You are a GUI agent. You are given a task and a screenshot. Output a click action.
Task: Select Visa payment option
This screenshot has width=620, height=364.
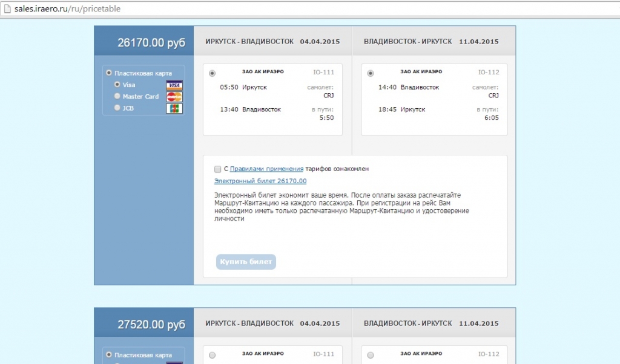pos(117,85)
